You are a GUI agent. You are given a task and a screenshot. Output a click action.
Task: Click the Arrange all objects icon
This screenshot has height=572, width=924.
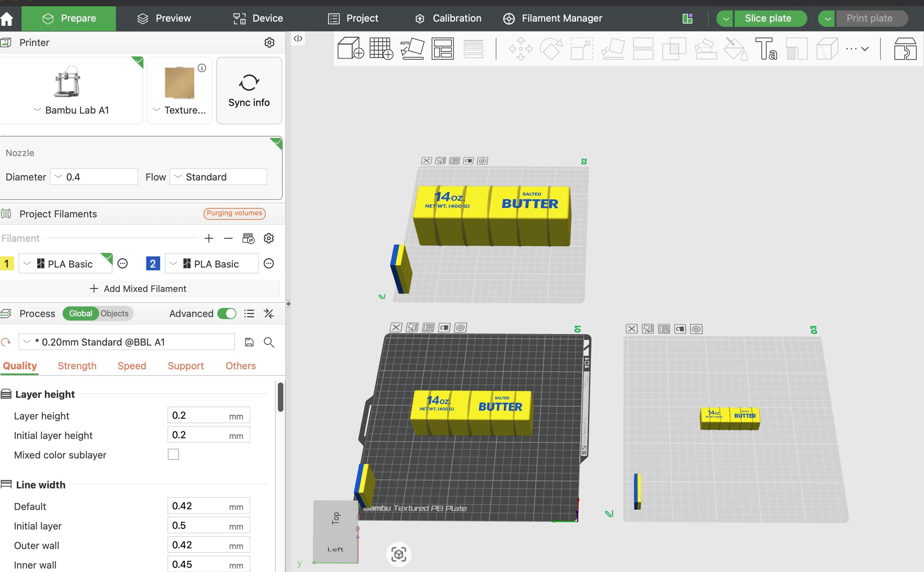(443, 48)
